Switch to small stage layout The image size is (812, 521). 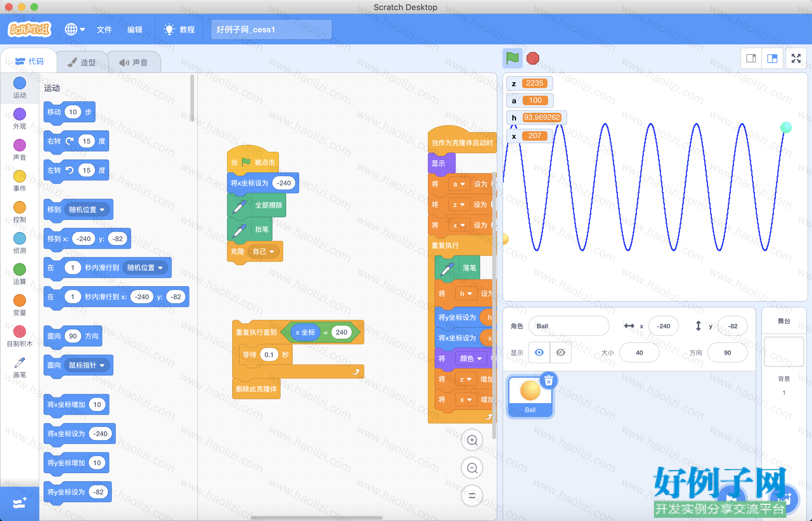click(751, 59)
